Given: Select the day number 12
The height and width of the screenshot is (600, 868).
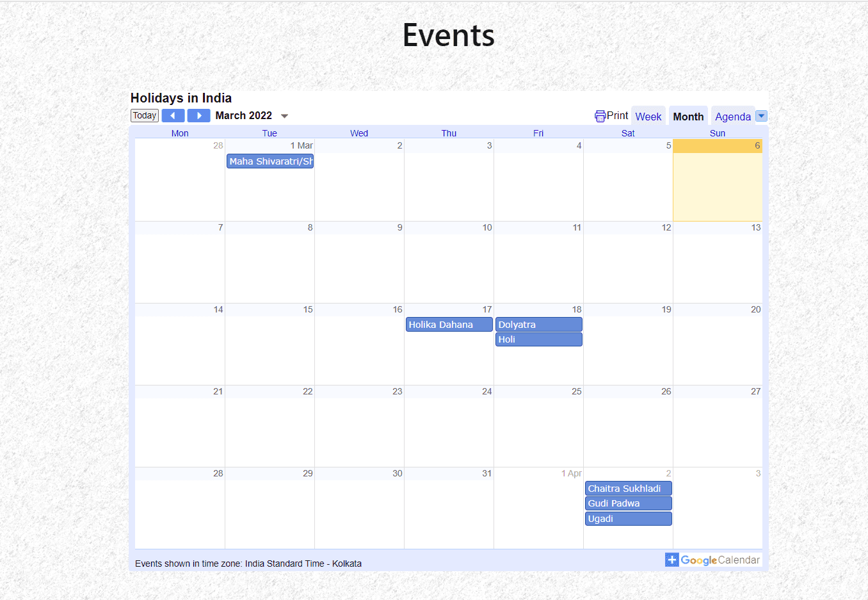Looking at the screenshot, I should [666, 227].
